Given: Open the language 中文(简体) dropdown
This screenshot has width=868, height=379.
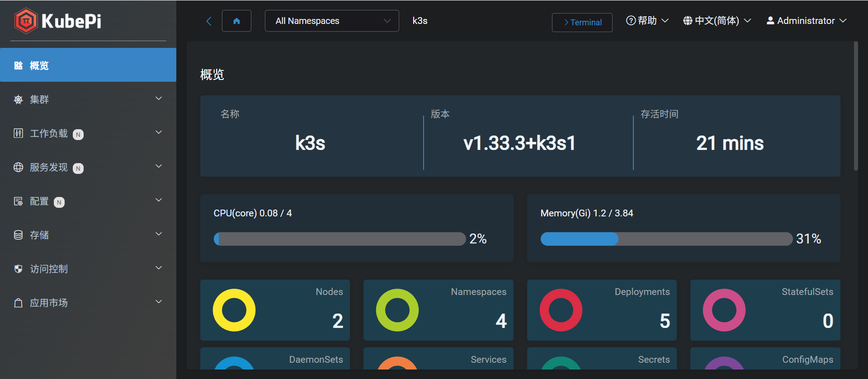Looking at the screenshot, I should click(717, 21).
